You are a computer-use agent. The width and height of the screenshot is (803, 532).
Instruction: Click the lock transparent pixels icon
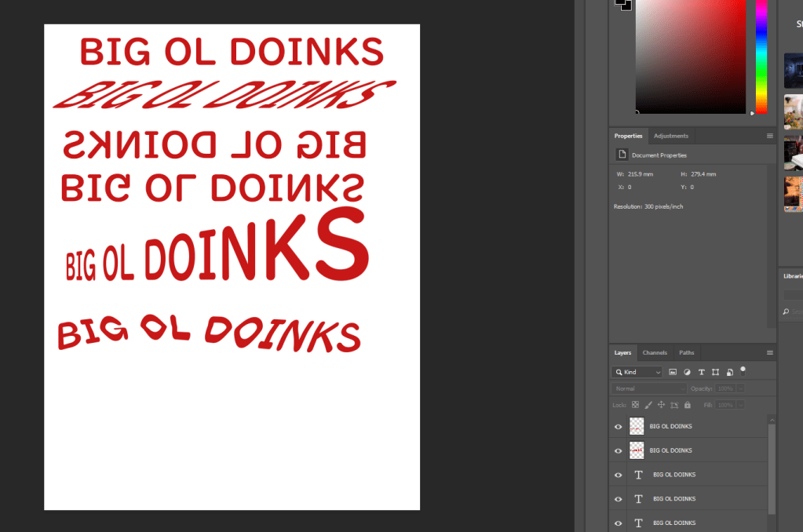coord(636,405)
